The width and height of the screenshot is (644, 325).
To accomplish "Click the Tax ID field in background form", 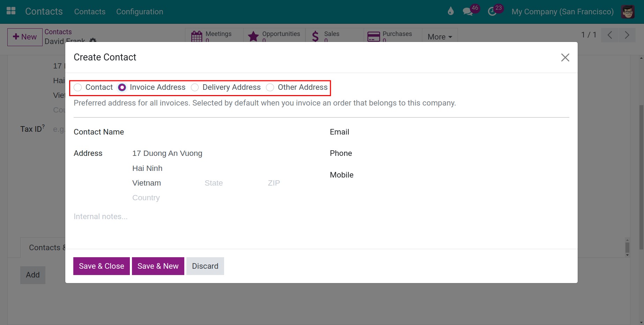I will click(x=59, y=129).
